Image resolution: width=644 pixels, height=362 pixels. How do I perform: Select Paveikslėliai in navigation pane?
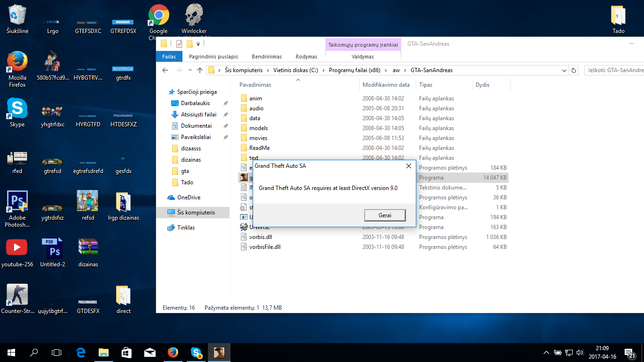tap(196, 137)
